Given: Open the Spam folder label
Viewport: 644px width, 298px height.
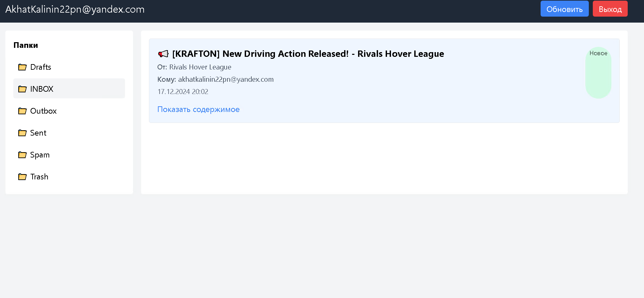Looking at the screenshot, I should click(40, 155).
